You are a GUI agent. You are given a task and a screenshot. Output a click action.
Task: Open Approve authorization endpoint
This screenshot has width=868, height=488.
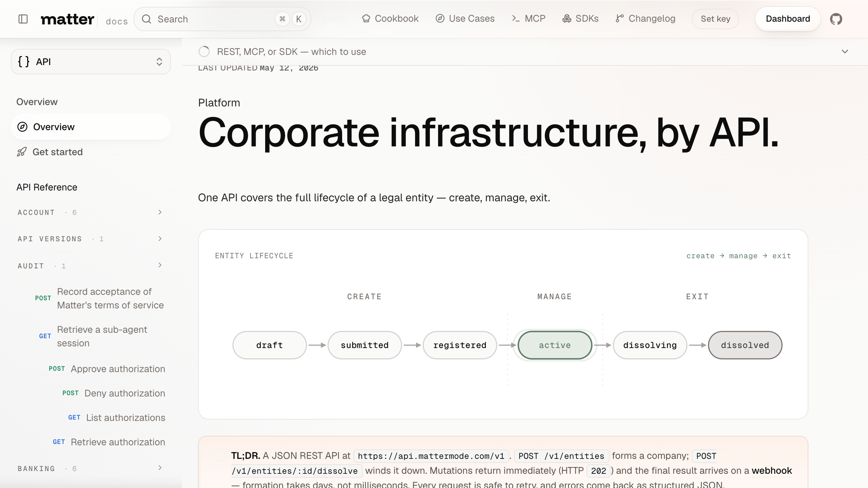pyautogui.click(x=107, y=369)
